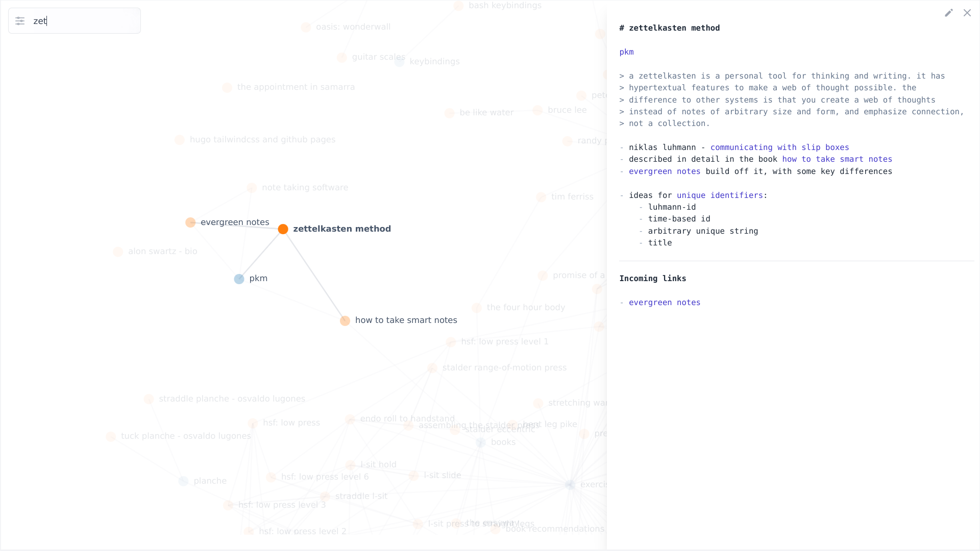Open the graph filter settings icon

[20, 21]
